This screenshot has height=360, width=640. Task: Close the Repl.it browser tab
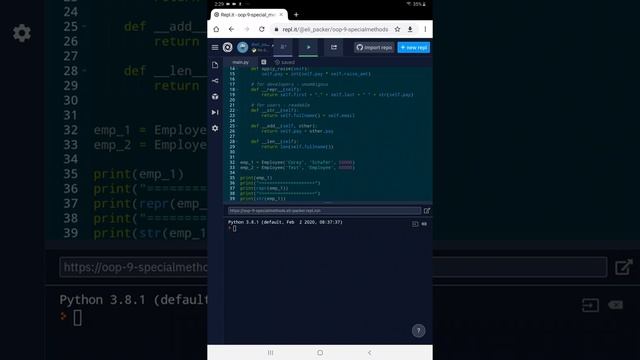[281, 15]
